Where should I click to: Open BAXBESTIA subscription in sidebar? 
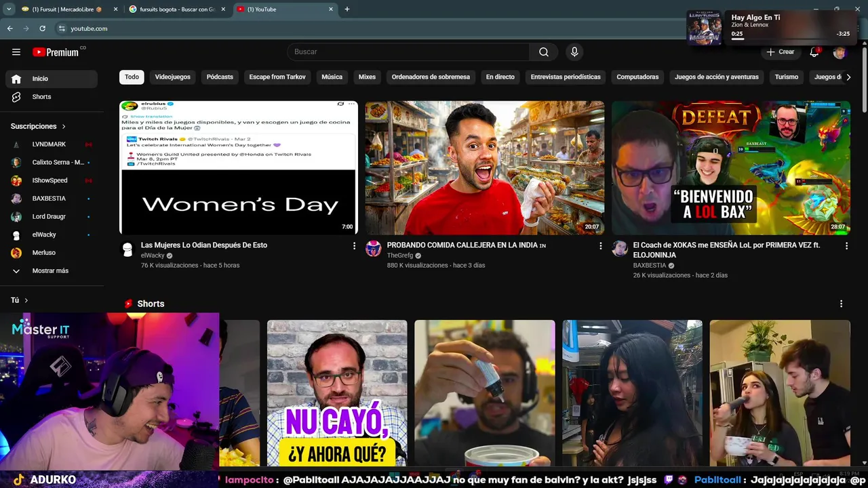[52, 199]
